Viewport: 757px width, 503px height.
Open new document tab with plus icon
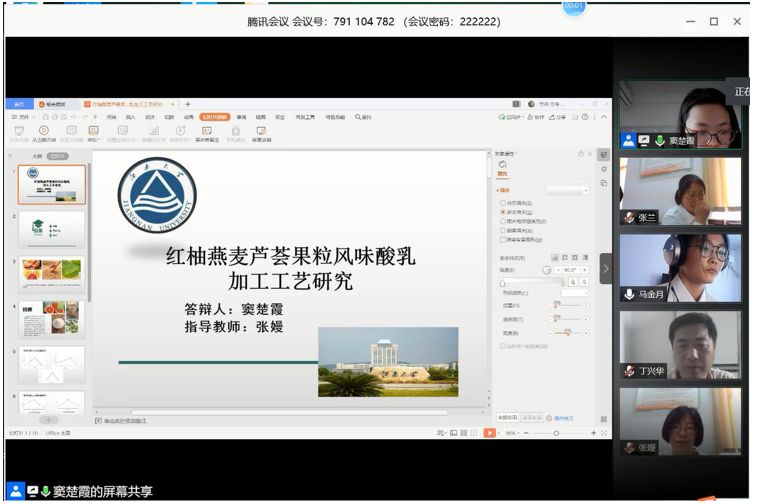click(187, 104)
